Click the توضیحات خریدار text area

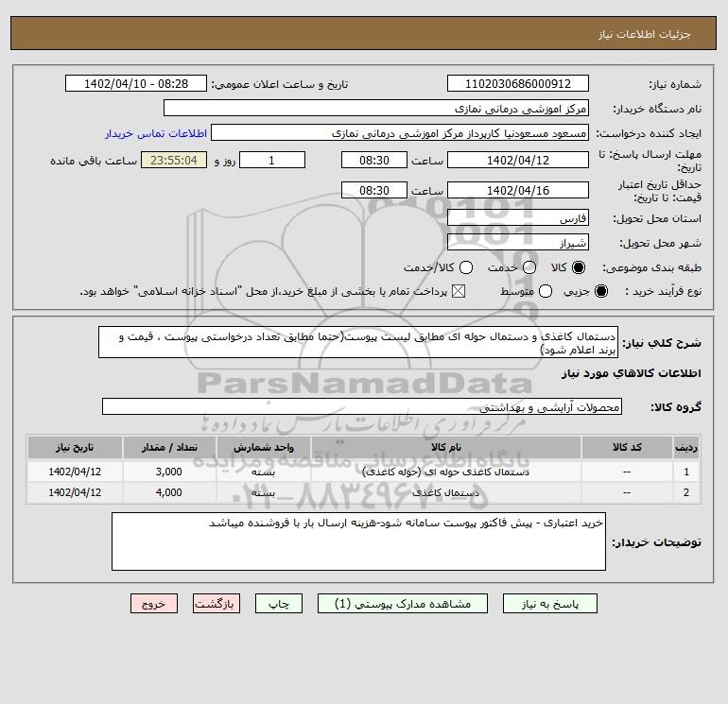pyautogui.click(x=358, y=541)
